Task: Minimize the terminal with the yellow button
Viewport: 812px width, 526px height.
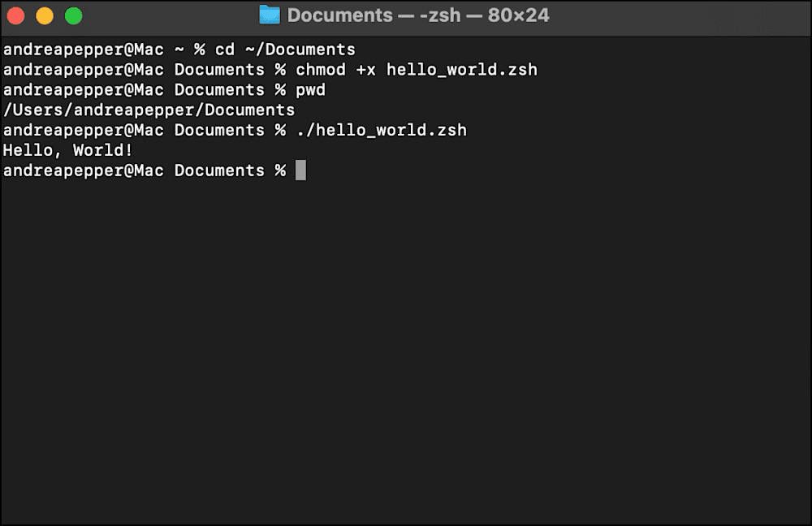Action: (x=45, y=16)
